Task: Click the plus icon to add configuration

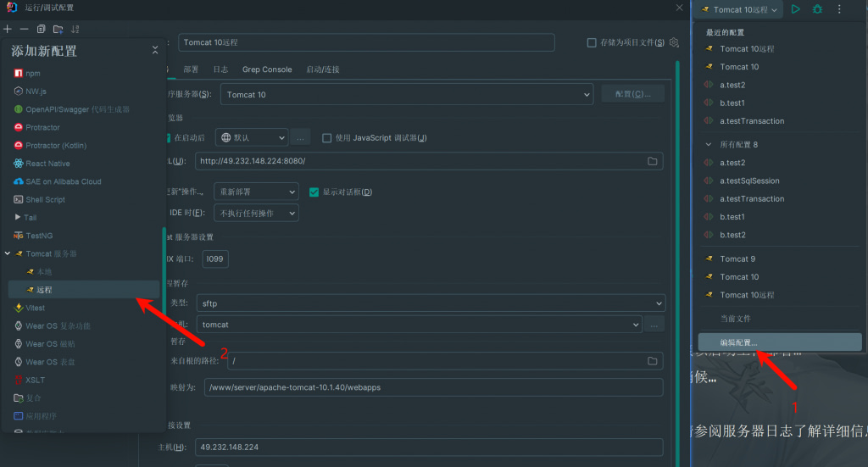Action: pos(8,29)
